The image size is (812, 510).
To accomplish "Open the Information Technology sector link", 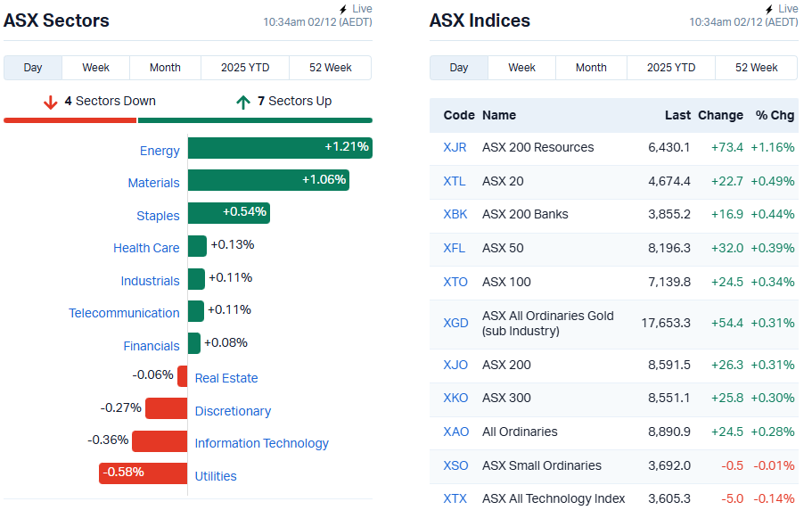I will coord(261,443).
